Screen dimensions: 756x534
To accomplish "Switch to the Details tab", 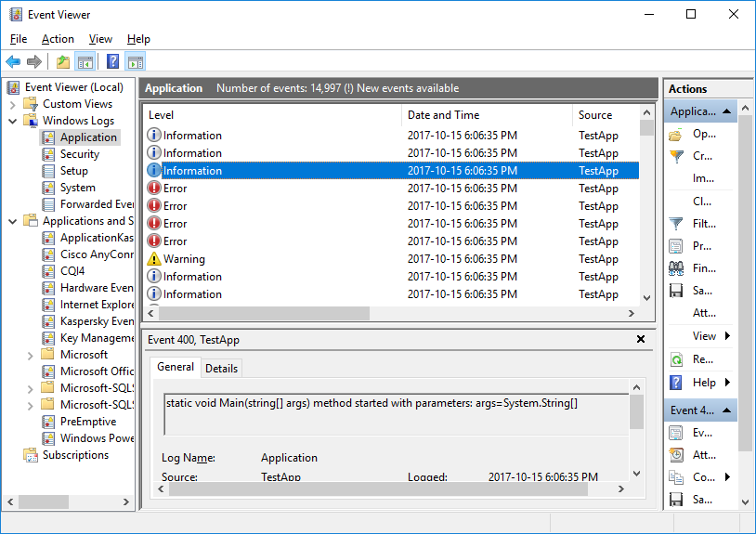I will (221, 369).
